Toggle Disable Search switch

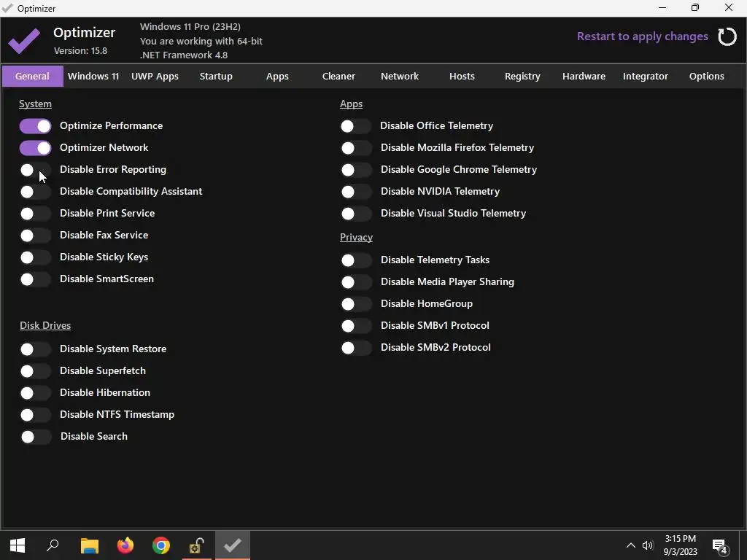(x=36, y=437)
